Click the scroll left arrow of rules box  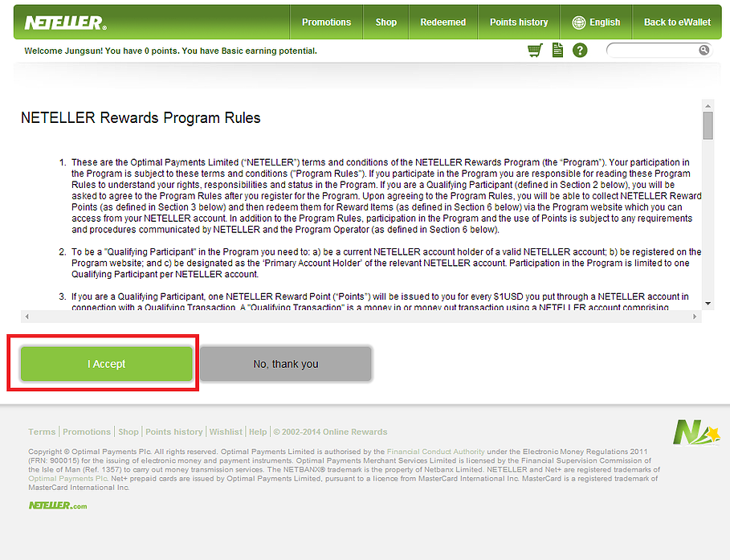click(27, 317)
